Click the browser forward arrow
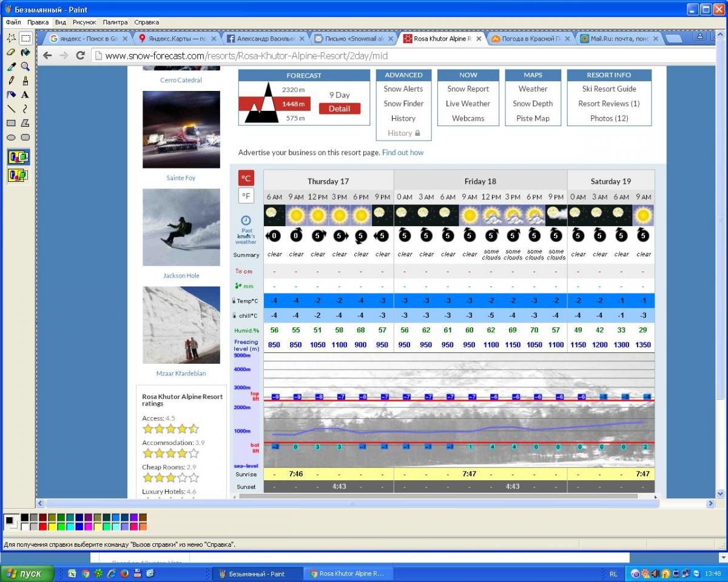This screenshot has height=582, width=728. click(64, 55)
